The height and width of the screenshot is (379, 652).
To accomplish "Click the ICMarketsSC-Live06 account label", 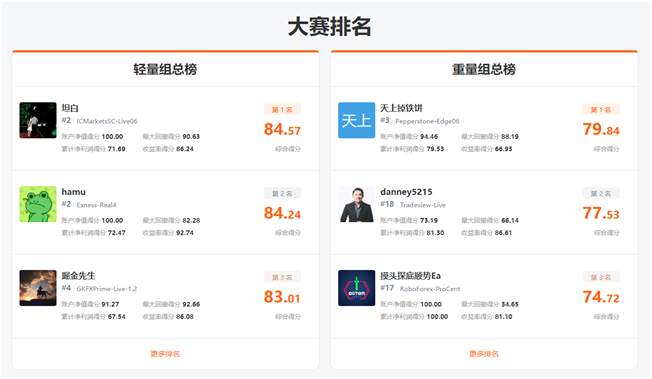I will coord(107,121).
